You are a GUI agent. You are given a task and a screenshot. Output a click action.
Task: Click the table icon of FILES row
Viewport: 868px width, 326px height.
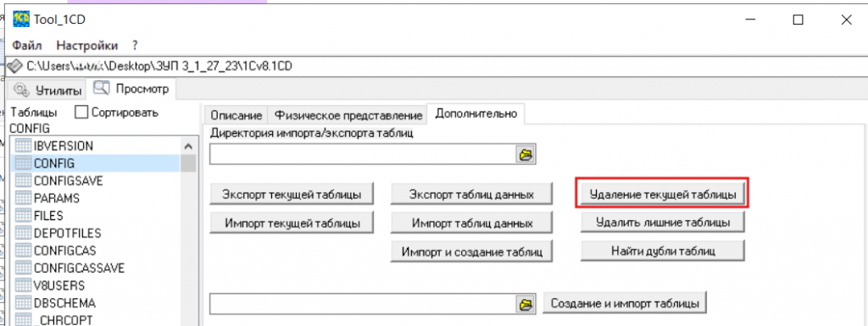[23, 215]
